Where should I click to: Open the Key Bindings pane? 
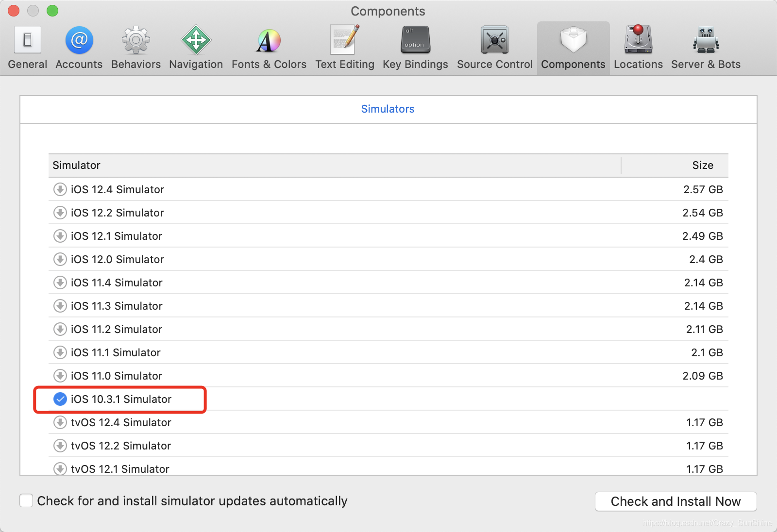[x=415, y=48]
